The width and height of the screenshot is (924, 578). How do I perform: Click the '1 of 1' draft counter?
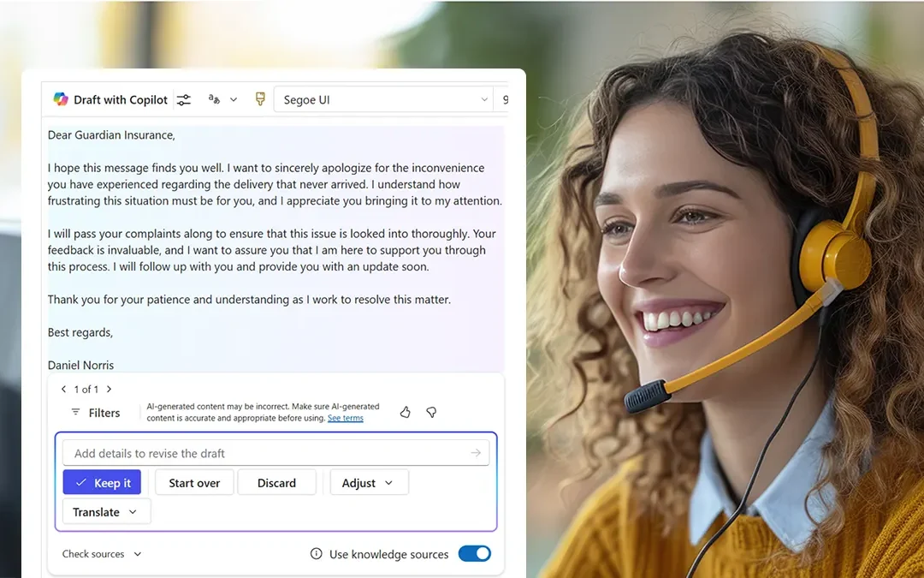tap(86, 390)
